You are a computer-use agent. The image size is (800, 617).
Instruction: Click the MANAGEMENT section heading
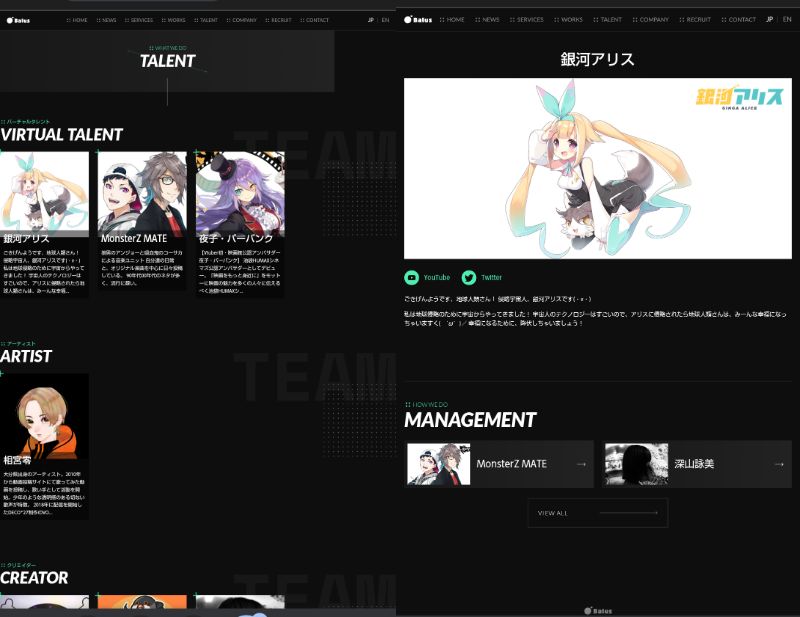pos(470,420)
